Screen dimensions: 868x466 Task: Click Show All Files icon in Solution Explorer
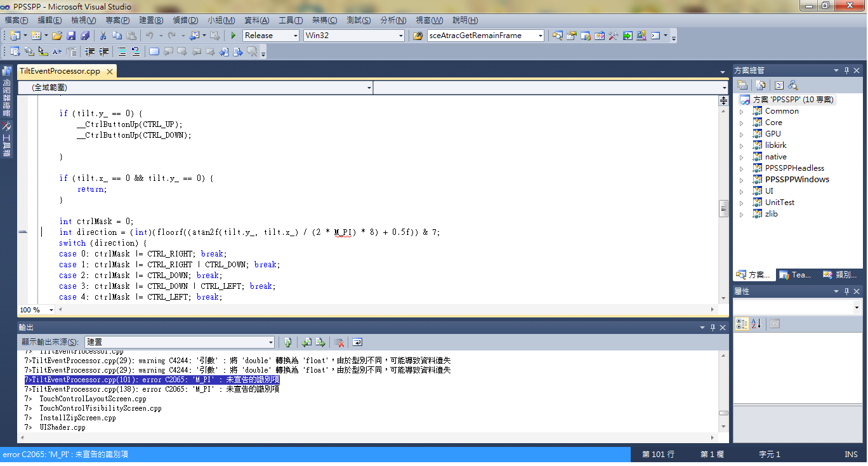click(x=760, y=85)
